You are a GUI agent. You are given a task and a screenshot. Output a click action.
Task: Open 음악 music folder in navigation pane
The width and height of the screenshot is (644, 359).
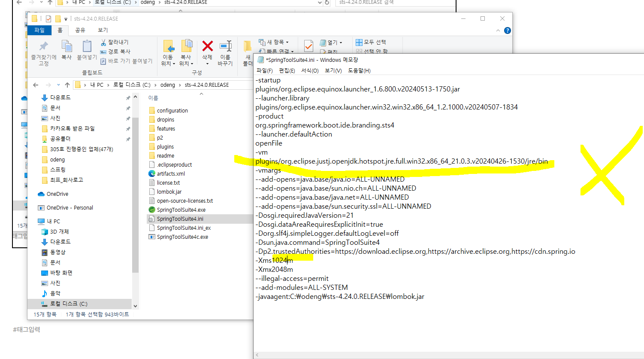[55, 293]
